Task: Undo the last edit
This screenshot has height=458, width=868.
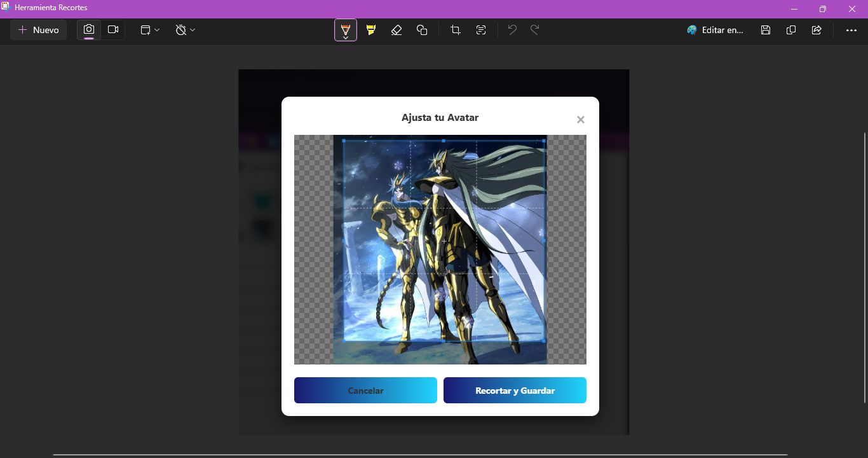Action: [x=512, y=30]
